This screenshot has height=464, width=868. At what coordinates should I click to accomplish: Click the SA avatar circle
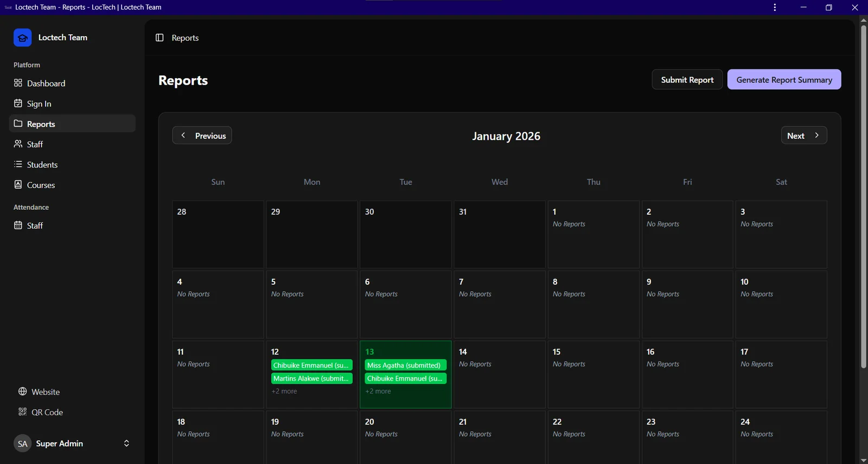(22, 443)
